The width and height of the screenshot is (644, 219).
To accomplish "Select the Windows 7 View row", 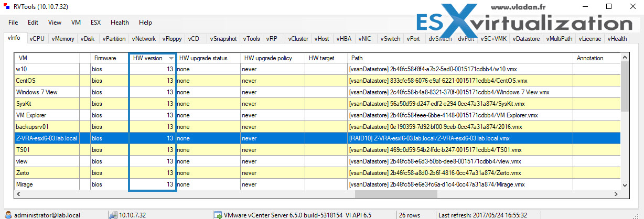I will [317, 92].
